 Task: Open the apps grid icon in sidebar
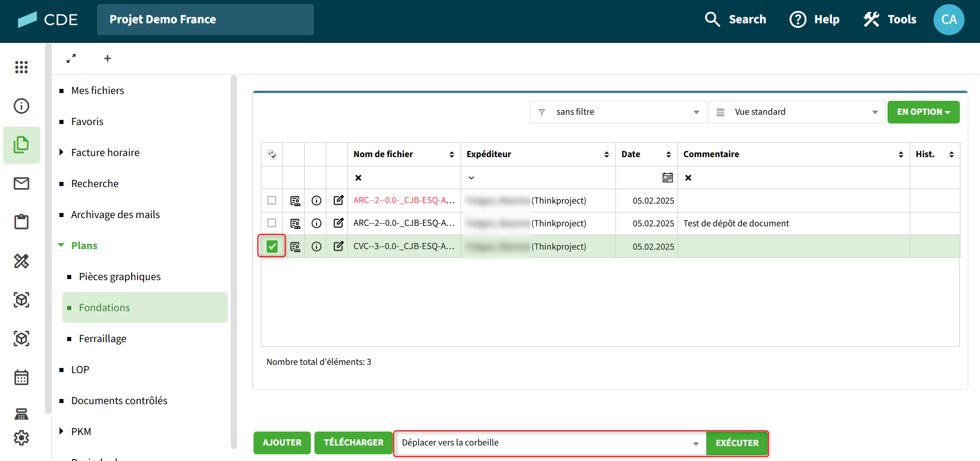tap(21, 67)
